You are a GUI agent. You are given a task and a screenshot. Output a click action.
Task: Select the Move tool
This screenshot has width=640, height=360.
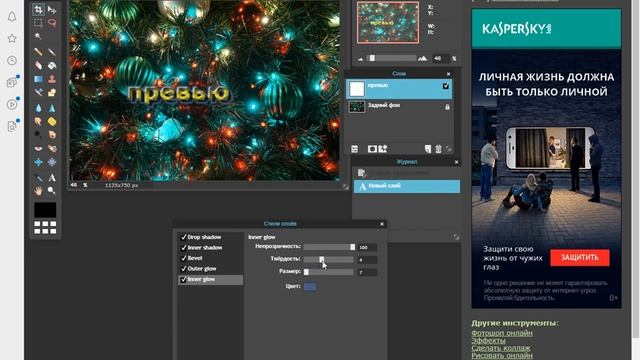point(52,9)
